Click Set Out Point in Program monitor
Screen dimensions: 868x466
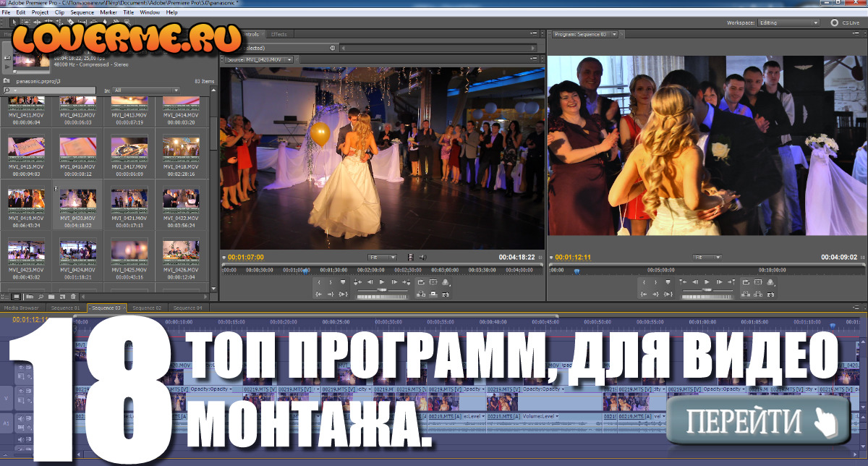click(x=655, y=282)
